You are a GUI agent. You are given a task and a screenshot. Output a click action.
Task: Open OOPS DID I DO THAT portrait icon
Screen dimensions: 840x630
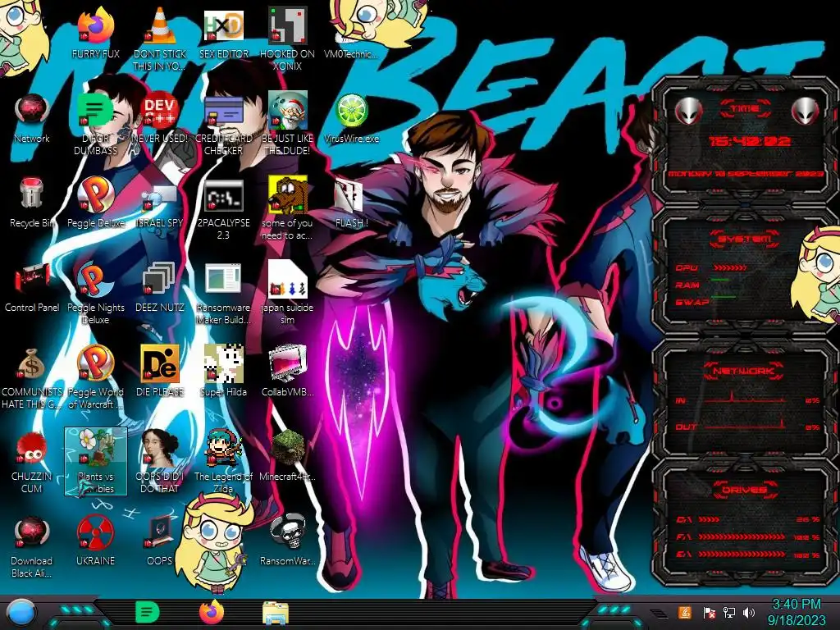point(160,449)
